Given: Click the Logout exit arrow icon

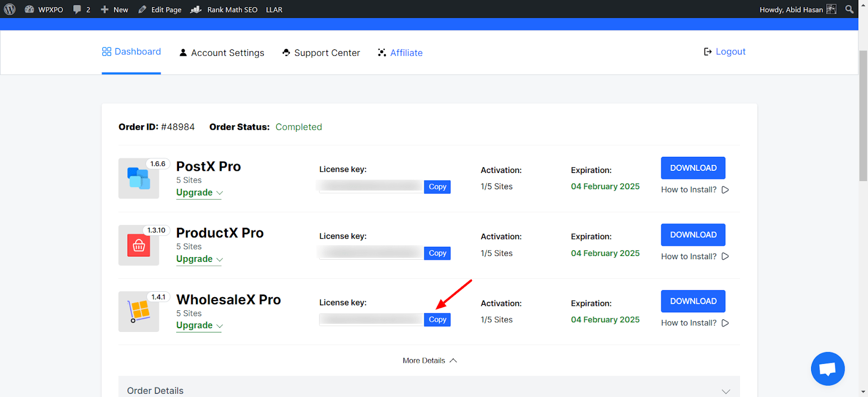Looking at the screenshot, I should [x=707, y=52].
